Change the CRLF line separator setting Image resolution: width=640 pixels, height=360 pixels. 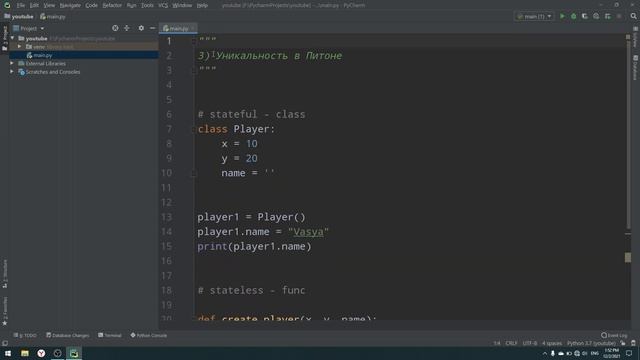click(x=511, y=343)
